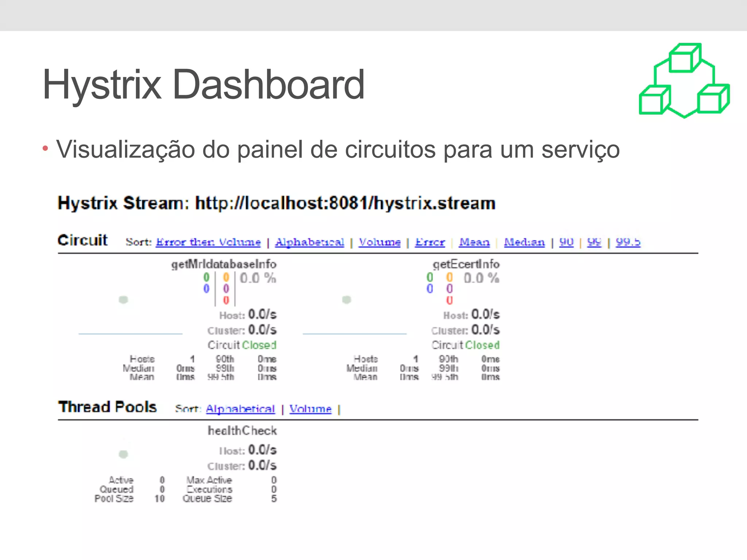Sort circuits by Mean link

pyautogui.click(x=475, y=242)
